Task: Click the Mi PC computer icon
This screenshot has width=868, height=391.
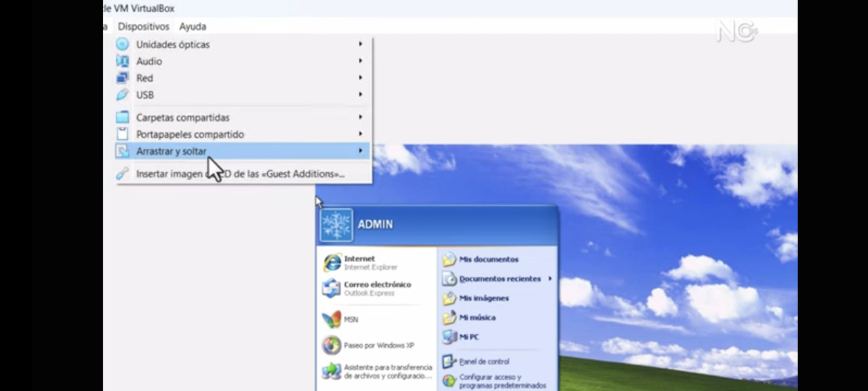Action: [x=449, y=337]
